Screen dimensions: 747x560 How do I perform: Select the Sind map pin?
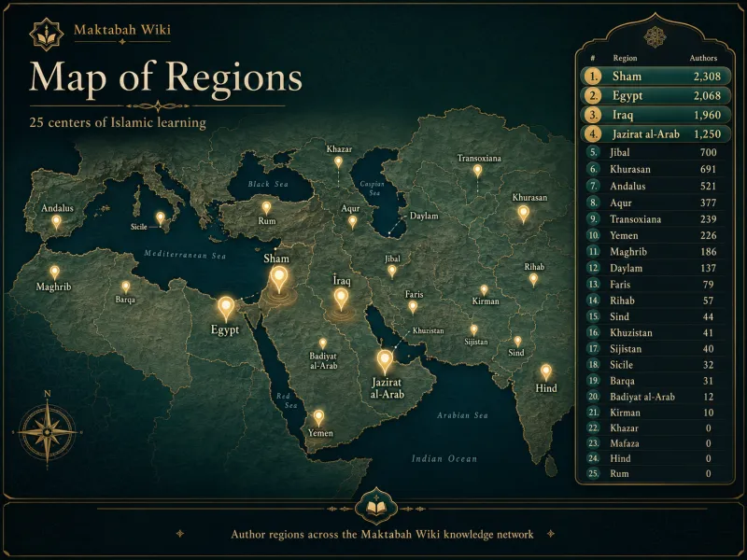tap(518, 342)
